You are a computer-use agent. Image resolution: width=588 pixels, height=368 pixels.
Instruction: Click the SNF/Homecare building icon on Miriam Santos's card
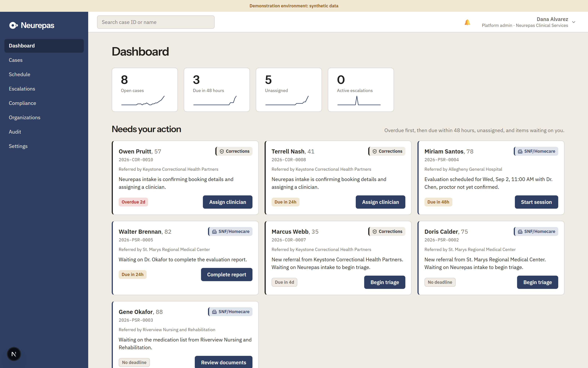tap(520, 151)
